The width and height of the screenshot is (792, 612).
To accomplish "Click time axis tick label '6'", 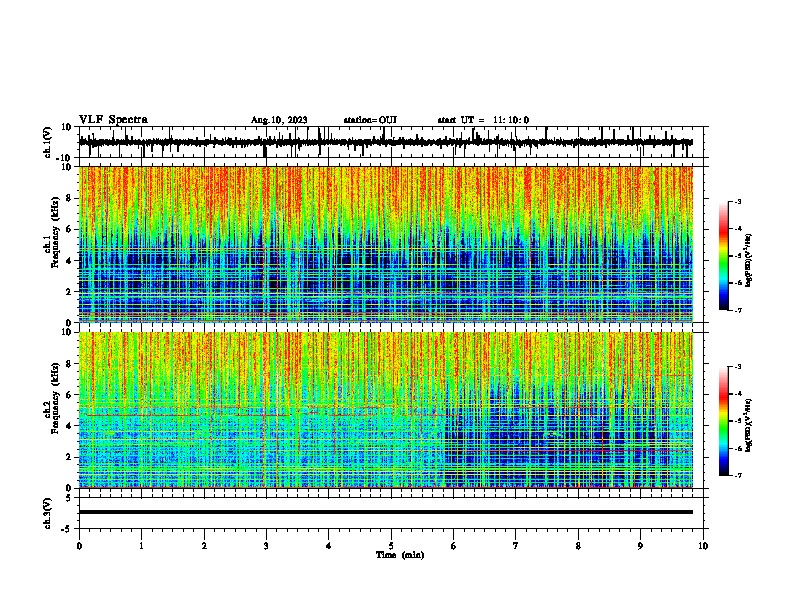I will click(453, 546).
